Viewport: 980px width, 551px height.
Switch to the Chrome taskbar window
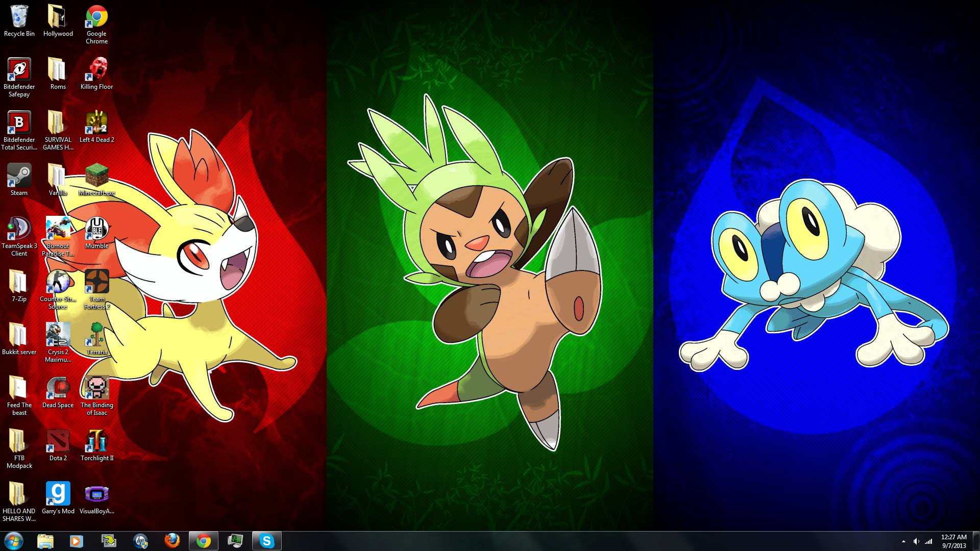[x=204, y=541]
